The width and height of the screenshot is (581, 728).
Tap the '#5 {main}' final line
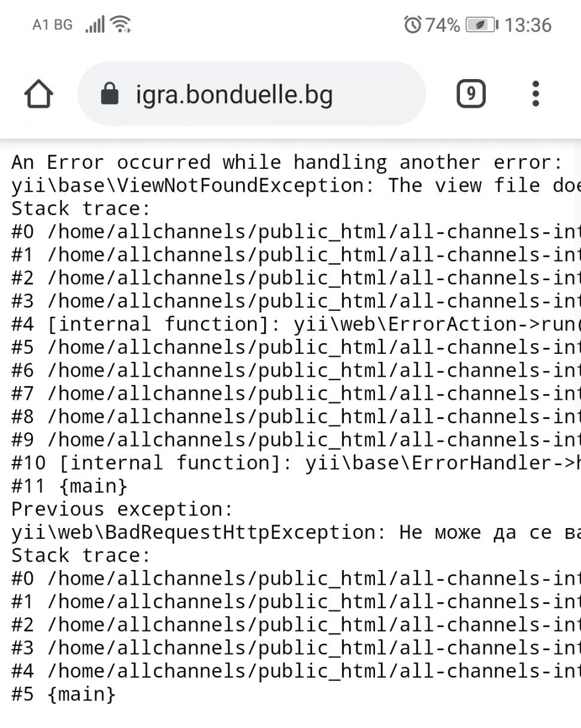point(63,694)
